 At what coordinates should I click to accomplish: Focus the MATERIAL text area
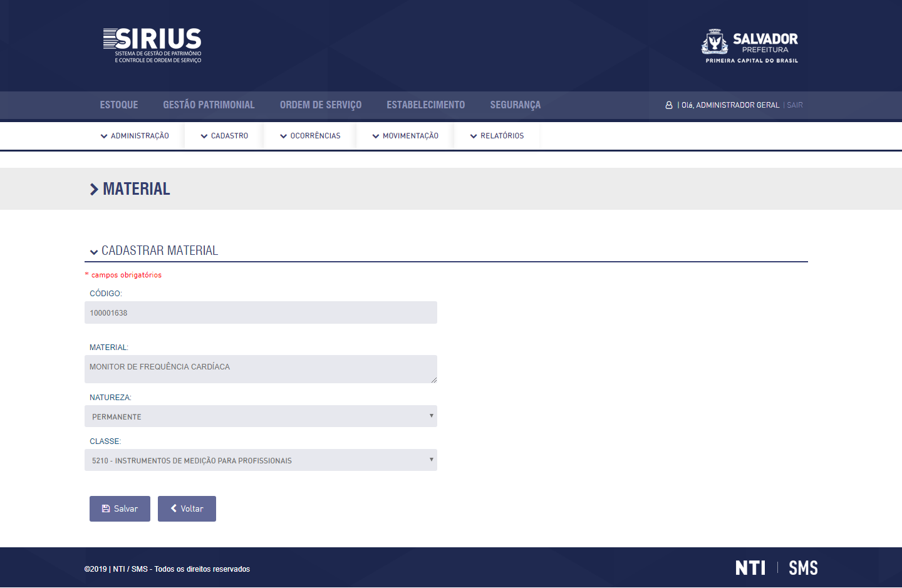(261, 369)
